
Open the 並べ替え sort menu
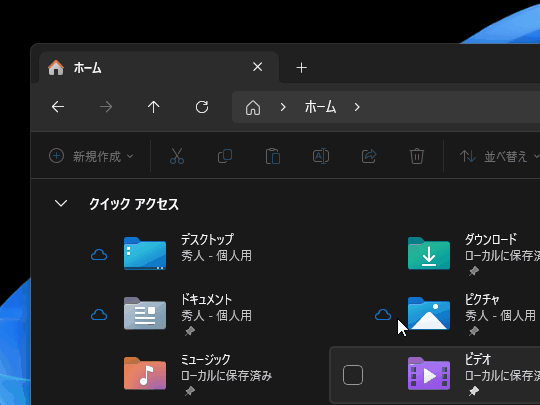[499, 156]
